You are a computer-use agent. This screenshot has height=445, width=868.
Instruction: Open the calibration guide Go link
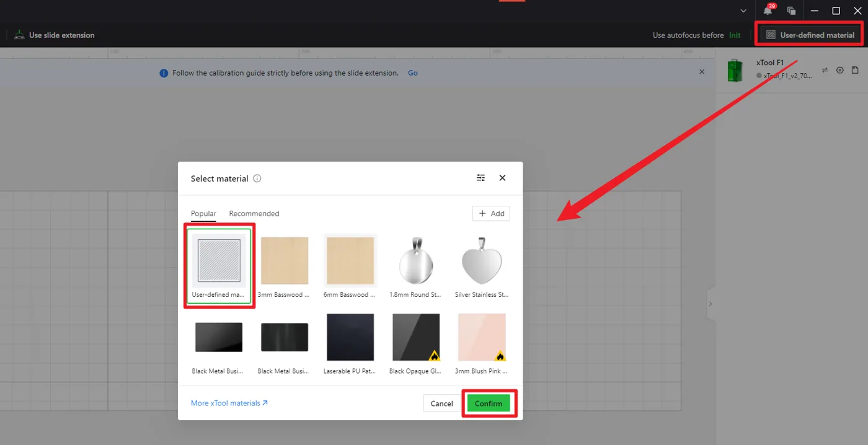tap(413, 73)
